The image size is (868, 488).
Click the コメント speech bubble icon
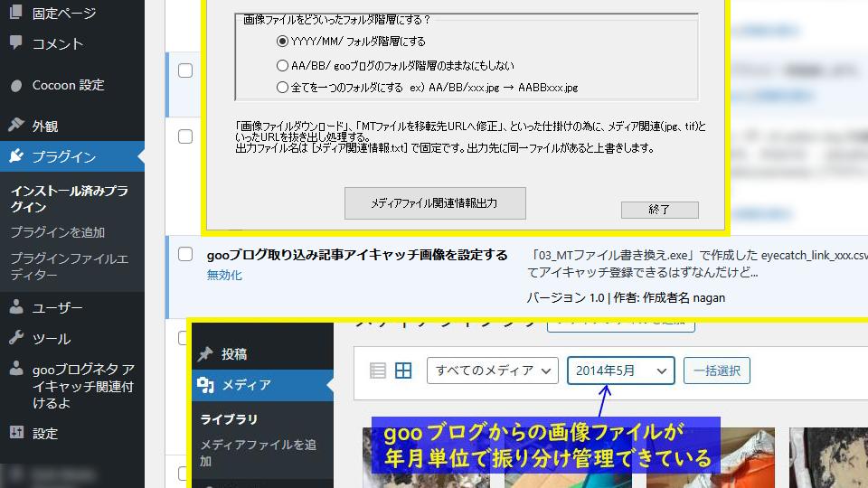[16, 42]
